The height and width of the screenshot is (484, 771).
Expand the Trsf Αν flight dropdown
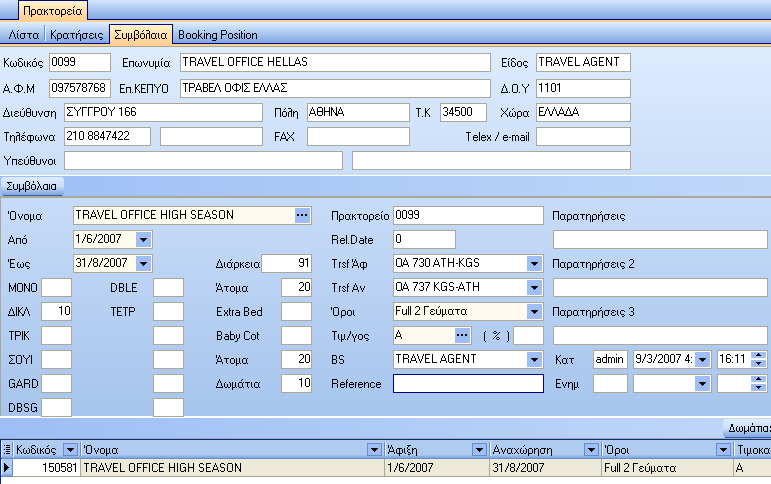pos(534,287)
